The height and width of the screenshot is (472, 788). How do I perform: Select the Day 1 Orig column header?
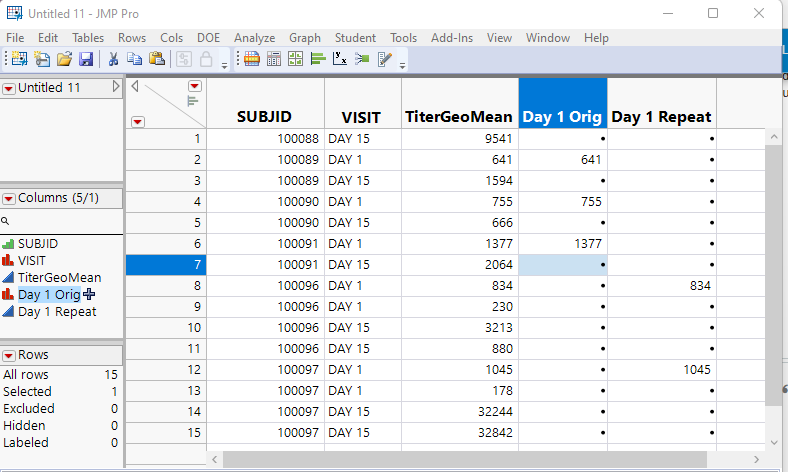tap(563, 104)
